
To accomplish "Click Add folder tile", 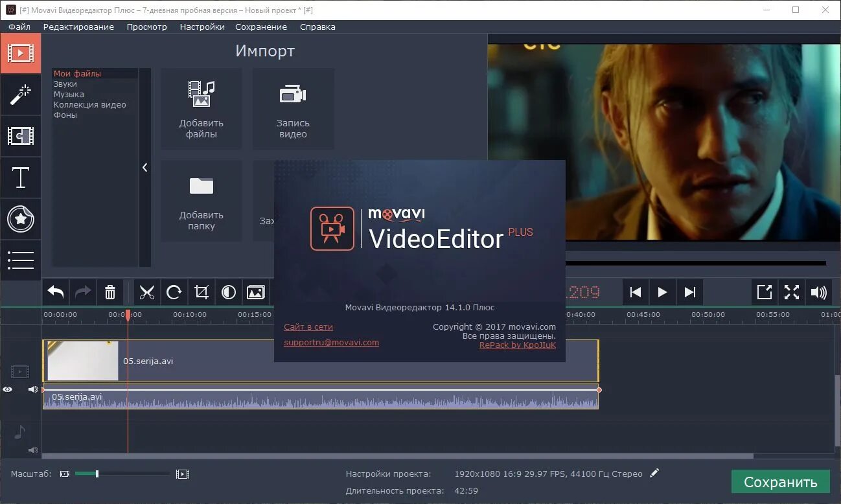I will pos(202,201).
